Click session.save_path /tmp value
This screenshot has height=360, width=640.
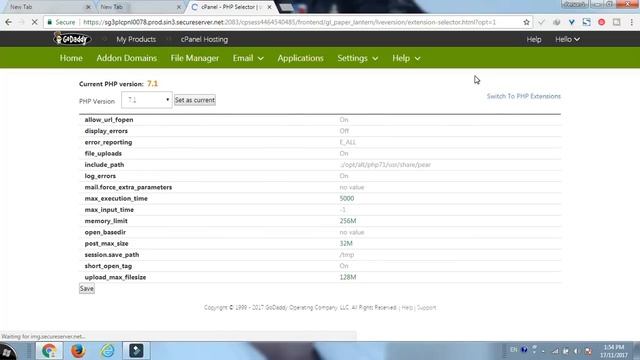click(347, 255)
